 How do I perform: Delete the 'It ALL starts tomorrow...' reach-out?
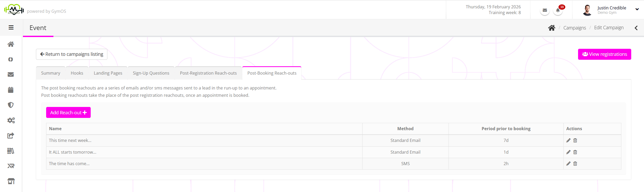pyautogui.click(x=575, y=152)
